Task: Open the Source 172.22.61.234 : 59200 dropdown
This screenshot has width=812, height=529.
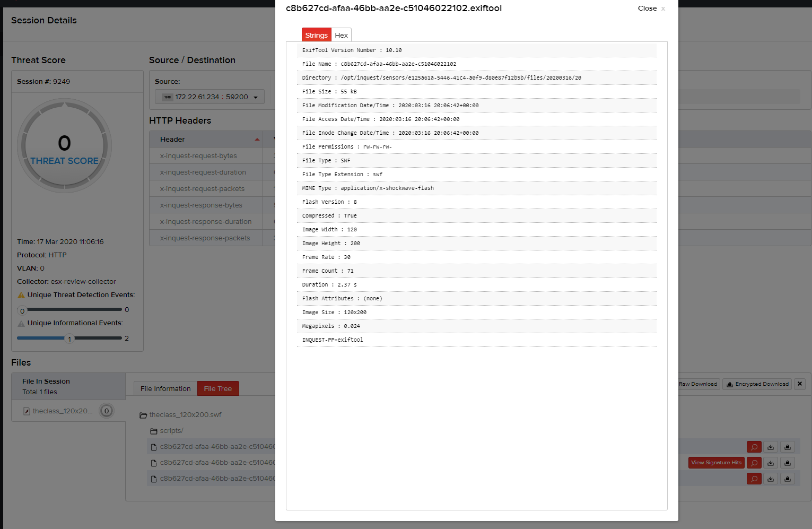Action: point(209,97)
